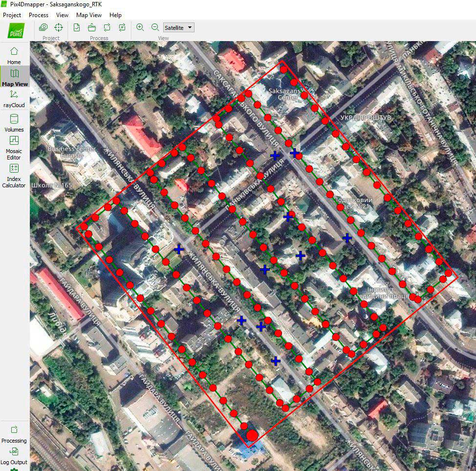Open the results folder icon
Image resolution: width=476 pixels, height=471 pixels.
pyautogui.click(x=92, y=28)
